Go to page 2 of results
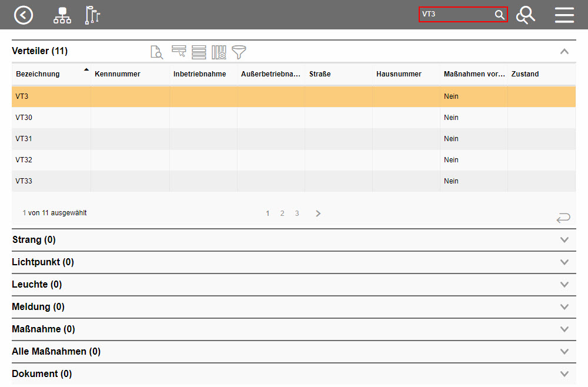The height and width of the screenshot is (387, 588). coord(282,213)
